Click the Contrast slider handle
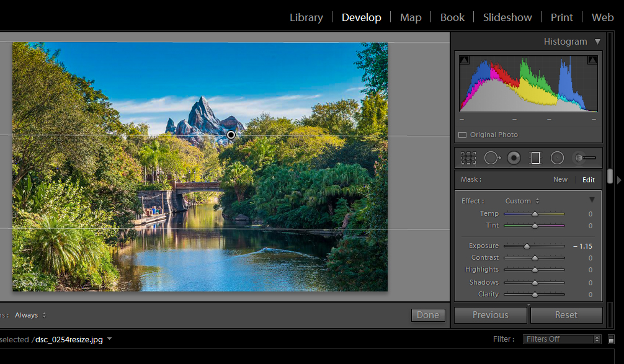The width and height of the screenshot is (624, 364). click(x=535, y=258)
